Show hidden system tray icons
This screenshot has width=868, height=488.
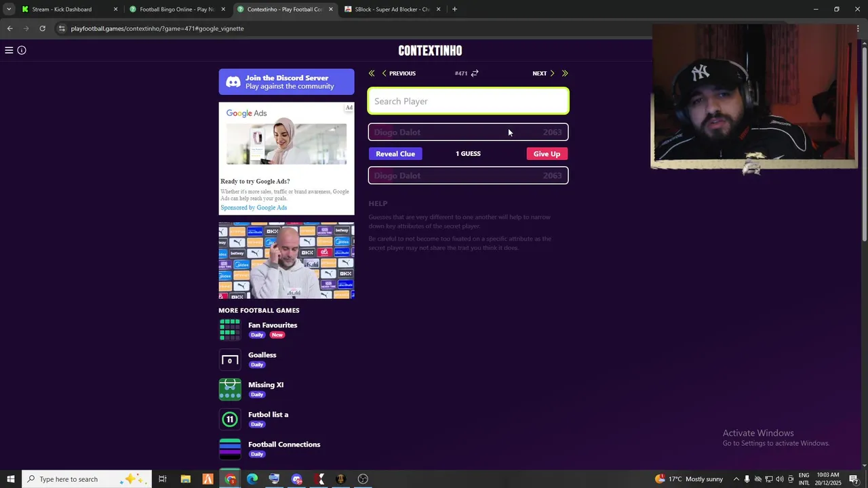736,479
